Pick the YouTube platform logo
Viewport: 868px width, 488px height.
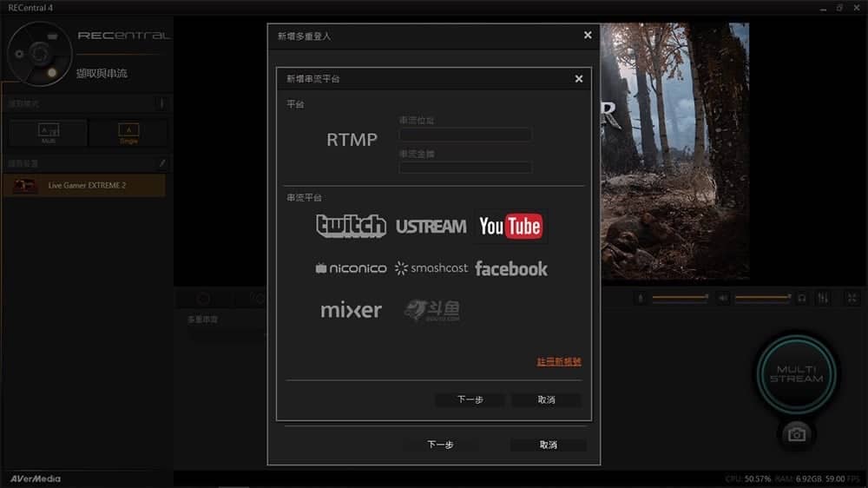coord(510,226)
